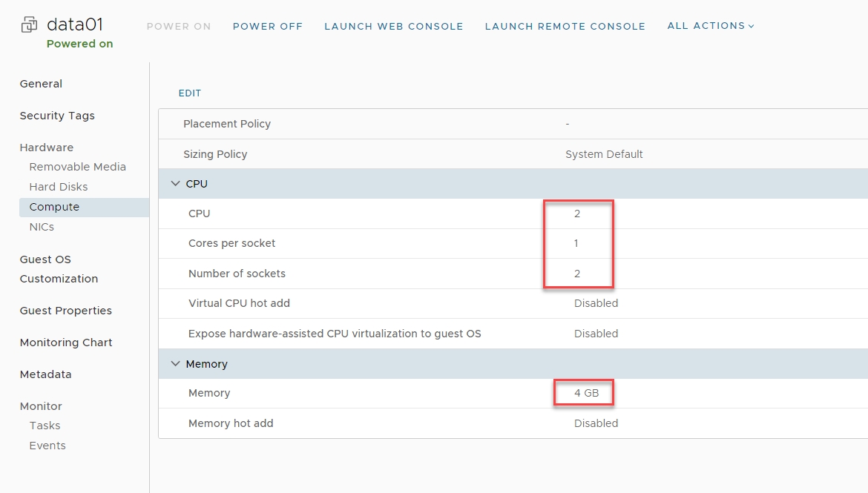
Task: Select Removable Media under Hardware
Action: click(x=77, y=167)
